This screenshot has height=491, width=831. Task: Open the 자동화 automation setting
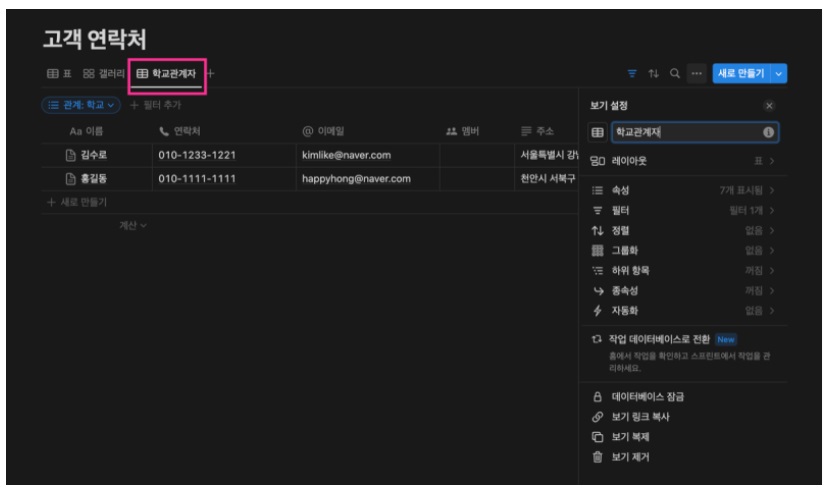click(683, 311)
